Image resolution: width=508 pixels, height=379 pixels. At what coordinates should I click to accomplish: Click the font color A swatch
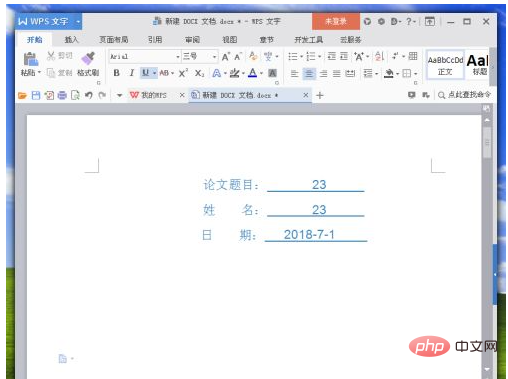253,73
